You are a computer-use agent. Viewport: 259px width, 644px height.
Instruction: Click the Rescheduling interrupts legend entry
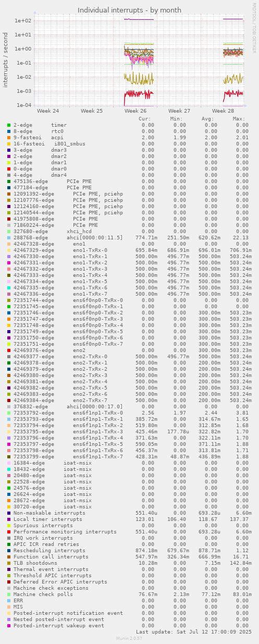pyautogui.click(x=50, y=551)
